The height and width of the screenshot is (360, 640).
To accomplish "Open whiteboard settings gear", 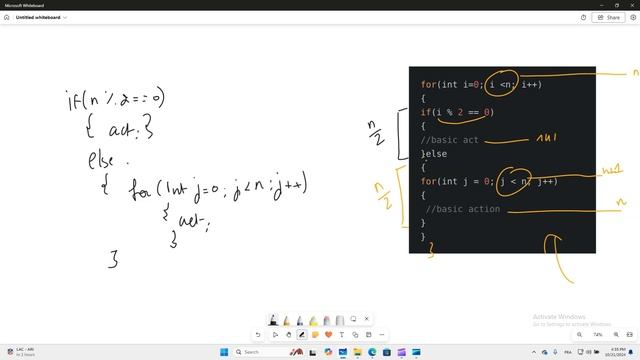I will pyautogui.click(x=633, y=18).
